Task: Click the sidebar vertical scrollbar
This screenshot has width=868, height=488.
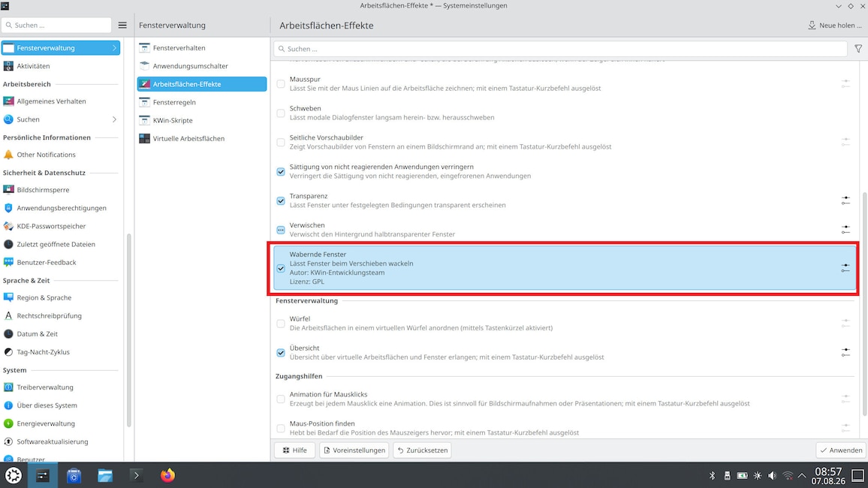Action: [129, 329]
